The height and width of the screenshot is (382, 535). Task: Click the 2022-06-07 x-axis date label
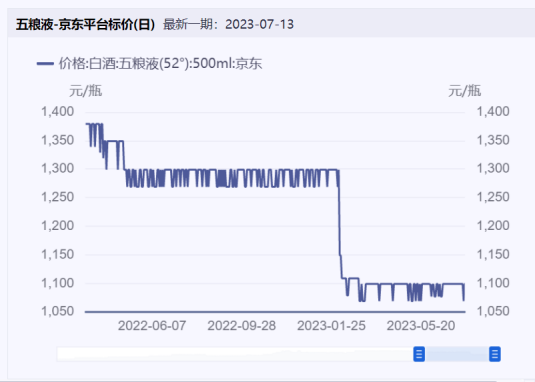point(152,326)
